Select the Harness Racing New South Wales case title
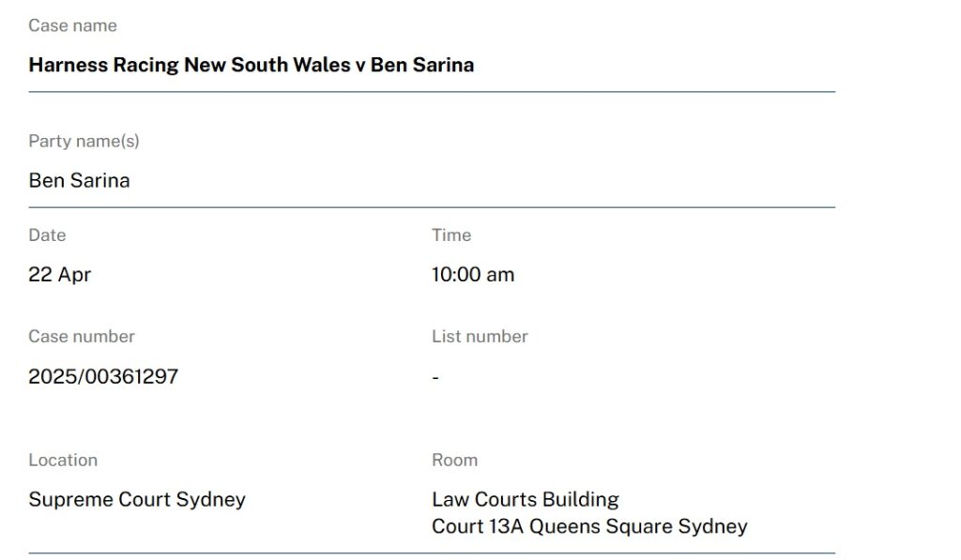The height and width of the screenshot is (560, 961). 251,65
